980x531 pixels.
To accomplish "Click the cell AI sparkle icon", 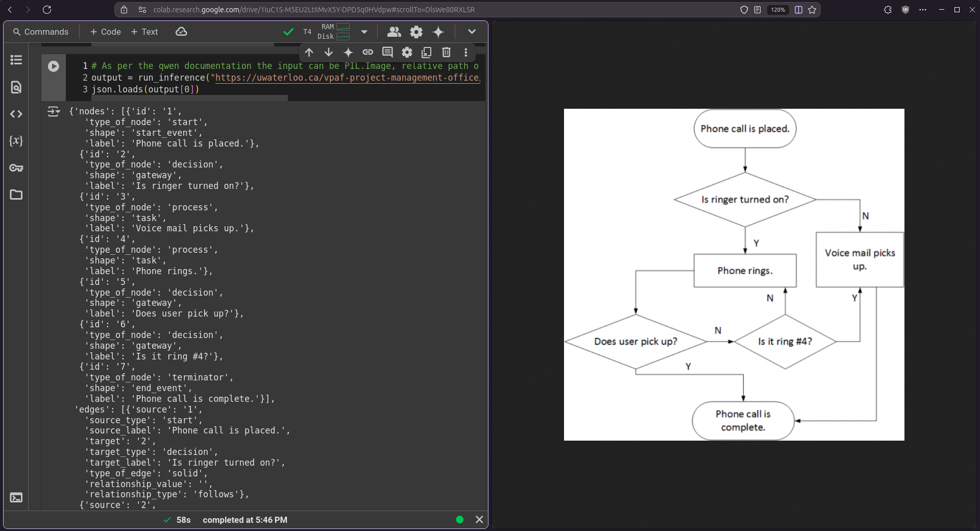I will coord(348,52).
